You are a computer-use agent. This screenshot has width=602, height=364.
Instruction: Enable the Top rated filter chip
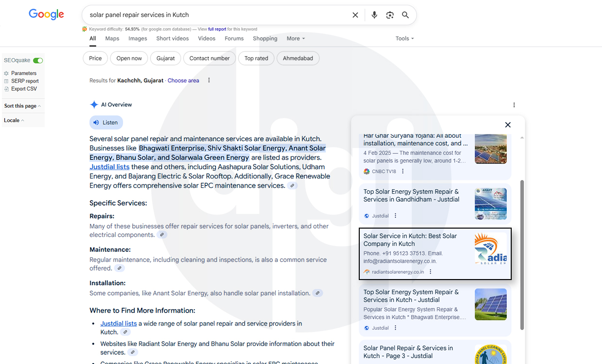pos(256,58)
